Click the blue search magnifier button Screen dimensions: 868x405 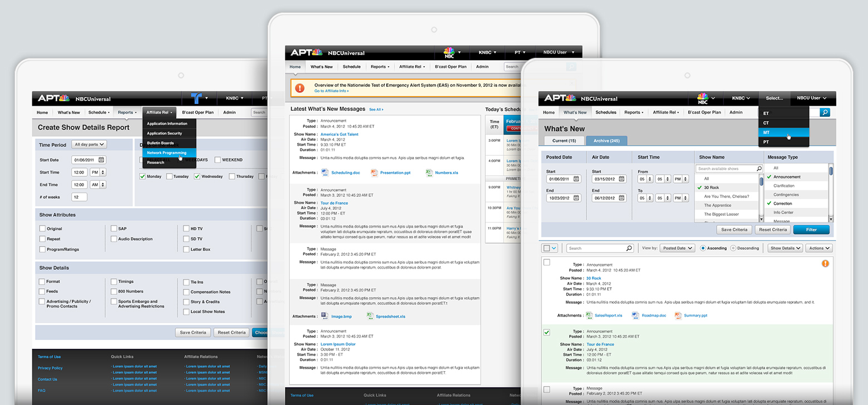pos(825,112)
